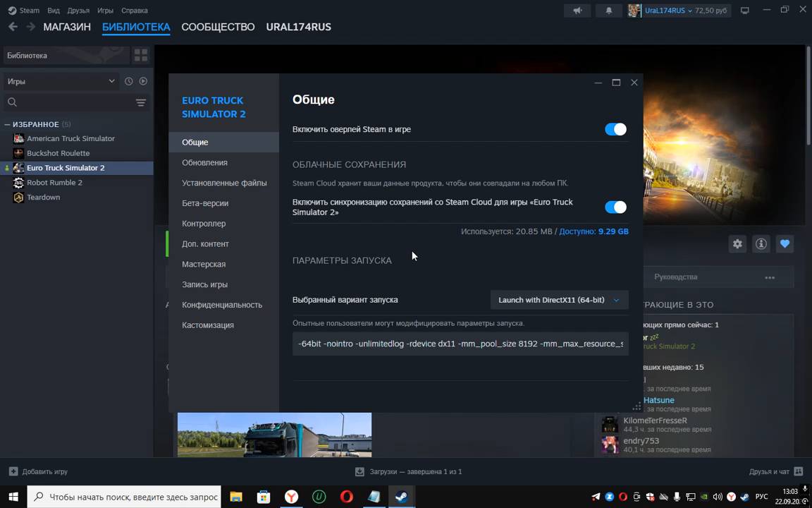Open Yandex Browser from taskbar
Image resolution: width=812 pixels, height=508 pixels.
pos(292,497)
